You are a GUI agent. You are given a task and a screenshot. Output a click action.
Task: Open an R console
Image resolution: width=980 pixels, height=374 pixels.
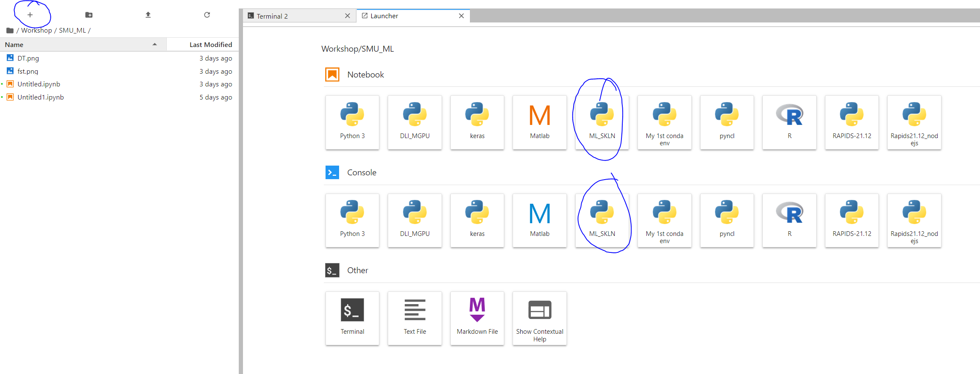coord(790,220)
